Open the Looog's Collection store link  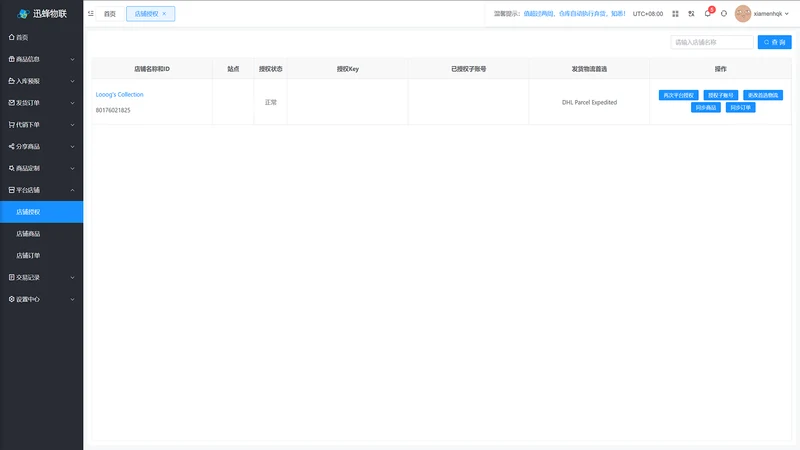[119, 94]
